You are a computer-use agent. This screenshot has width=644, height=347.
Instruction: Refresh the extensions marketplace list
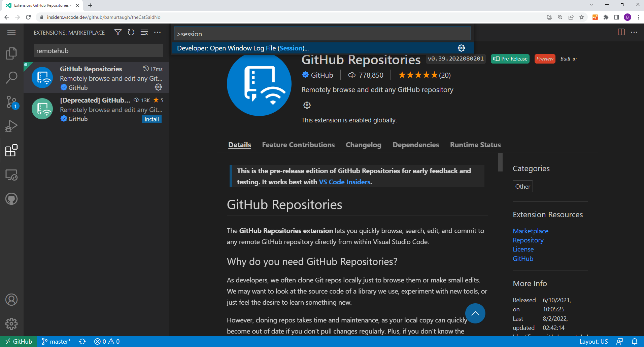click(x=131, y=32)
